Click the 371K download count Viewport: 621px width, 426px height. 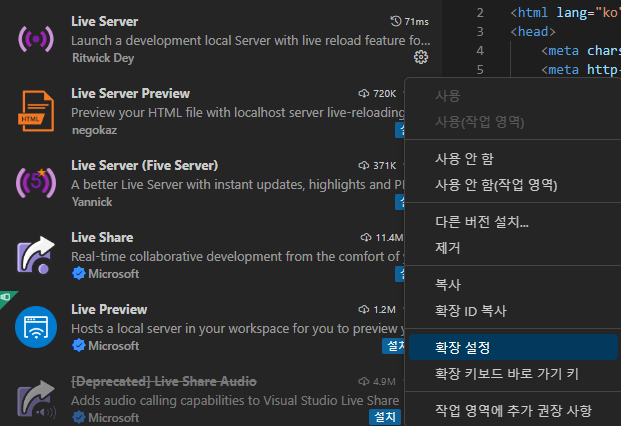384,165
